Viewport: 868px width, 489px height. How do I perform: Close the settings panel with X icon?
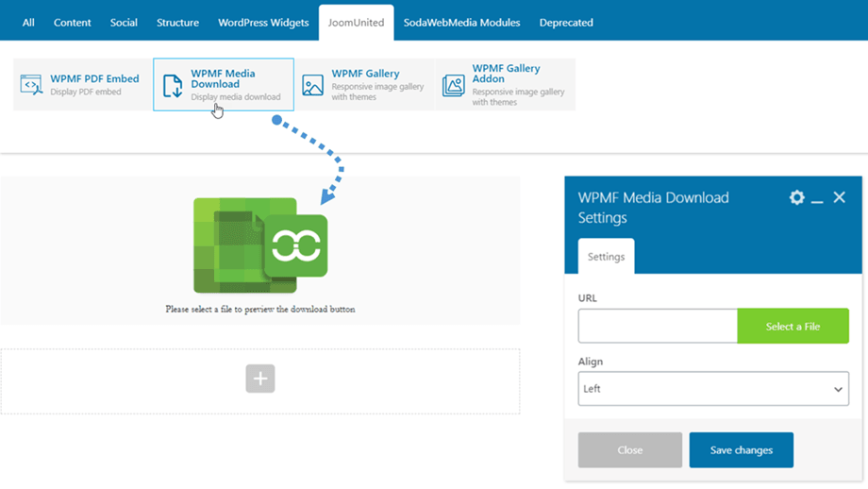click(x=839, y=197)
